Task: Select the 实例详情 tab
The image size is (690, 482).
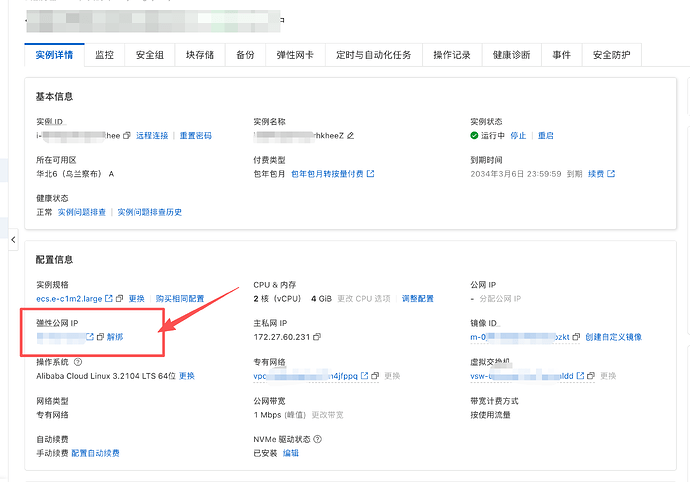Action: [54, 55]
